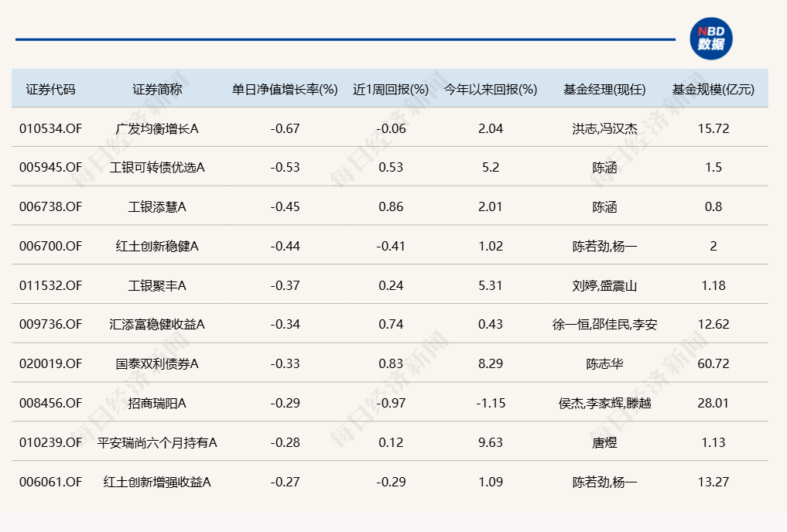The image size is (787, 532).
Task: Click fund name 招商瑞阳A
Action: [157, 403]
